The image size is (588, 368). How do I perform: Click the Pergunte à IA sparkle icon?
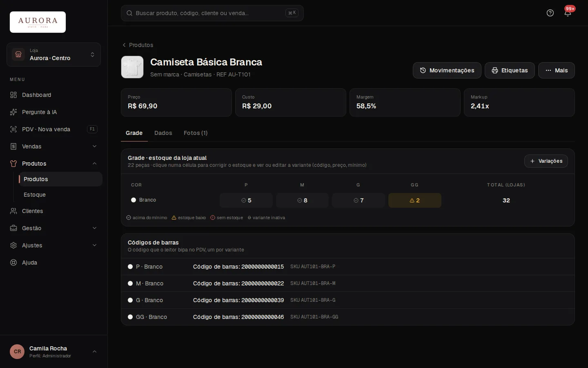click(13, 112)
